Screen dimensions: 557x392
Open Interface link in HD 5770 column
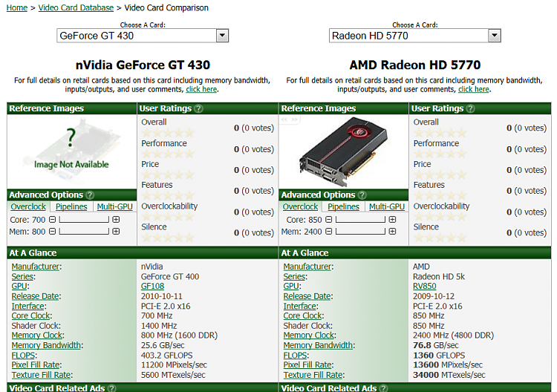300,306
